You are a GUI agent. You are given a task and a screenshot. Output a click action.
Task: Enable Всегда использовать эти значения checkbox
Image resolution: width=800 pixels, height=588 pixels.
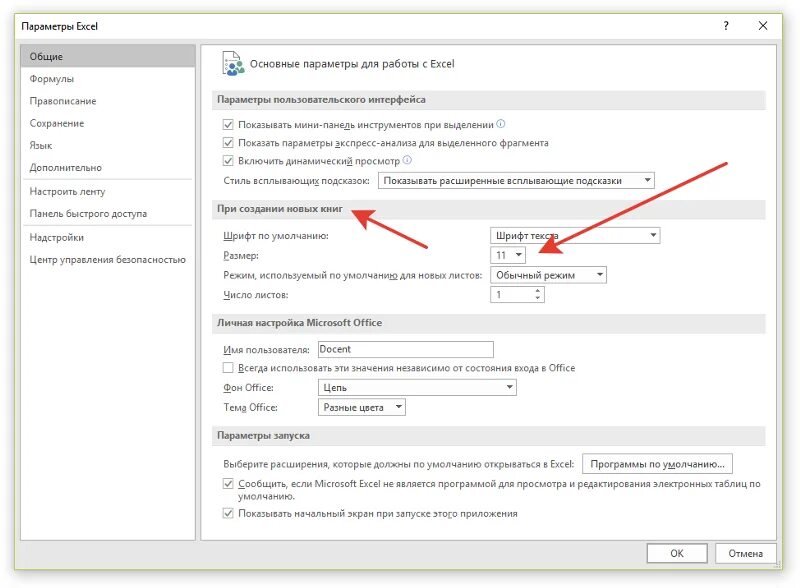(228, 368)
